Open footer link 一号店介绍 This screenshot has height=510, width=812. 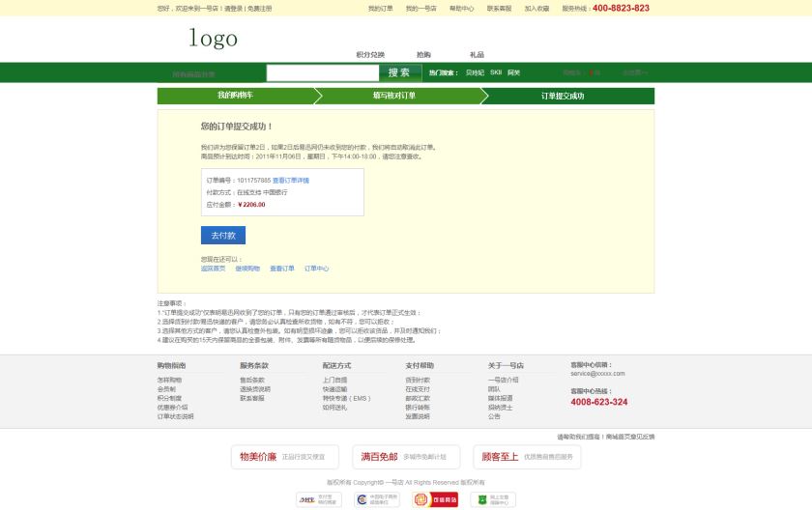point(504,381)
